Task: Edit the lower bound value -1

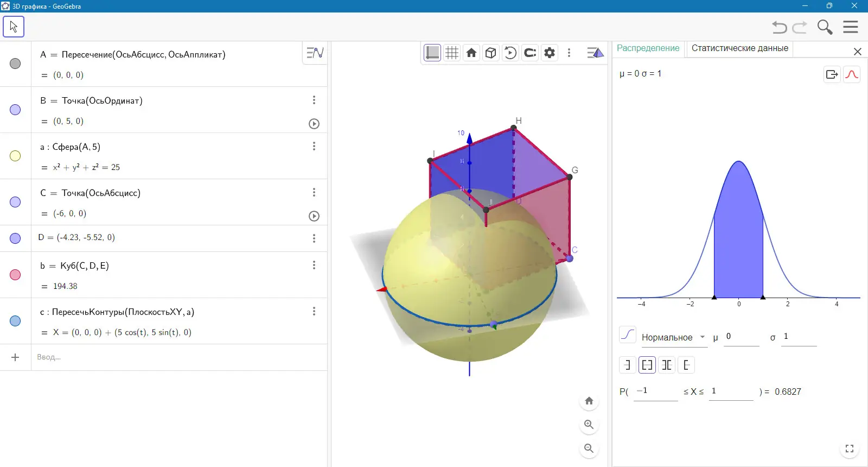Action: pos(655,392)
